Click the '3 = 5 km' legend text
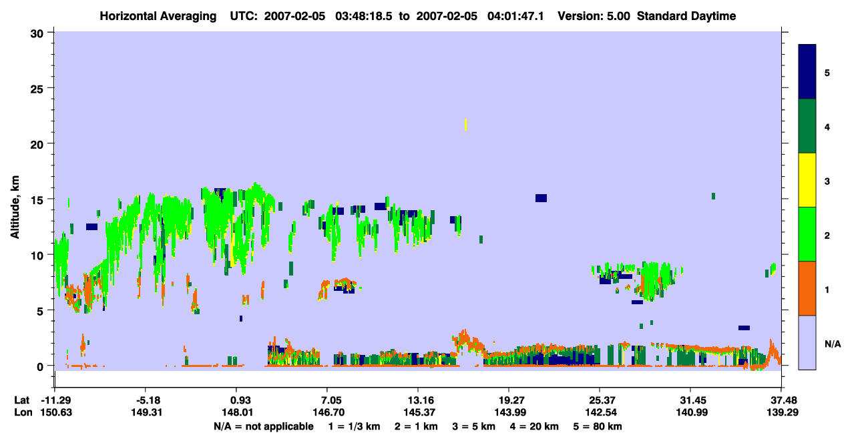Screen dimensions: 868x445 click(474, 426)
